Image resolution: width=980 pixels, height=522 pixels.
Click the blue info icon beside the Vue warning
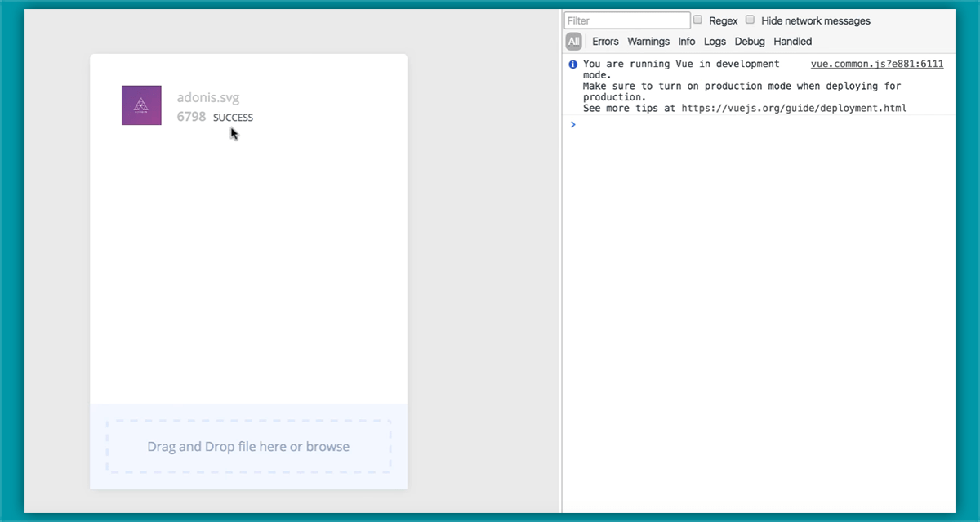[x=572, y=64]
